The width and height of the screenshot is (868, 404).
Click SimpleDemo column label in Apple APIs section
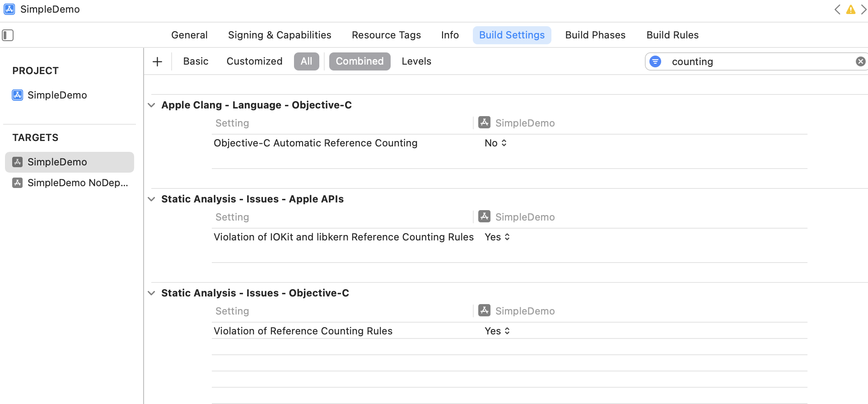click(525, 217)
